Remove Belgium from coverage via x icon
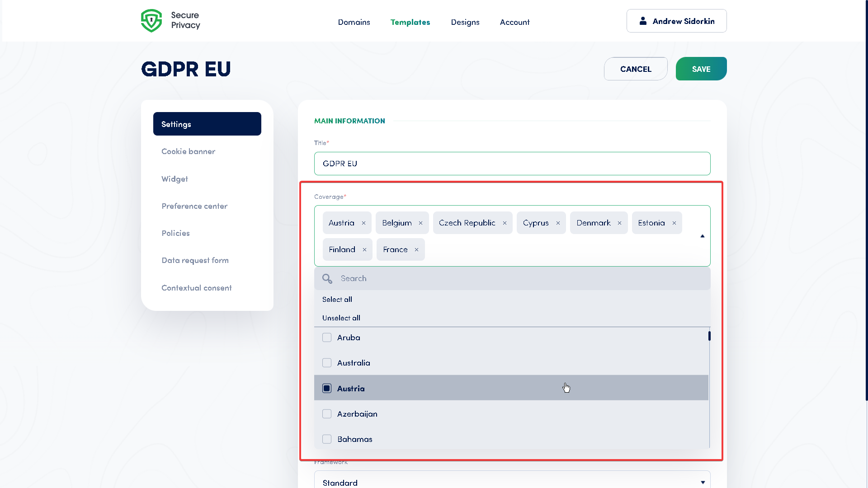 (x=420, y=222)
